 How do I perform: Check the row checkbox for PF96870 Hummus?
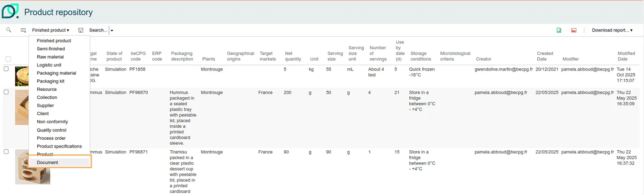[6, 92]
